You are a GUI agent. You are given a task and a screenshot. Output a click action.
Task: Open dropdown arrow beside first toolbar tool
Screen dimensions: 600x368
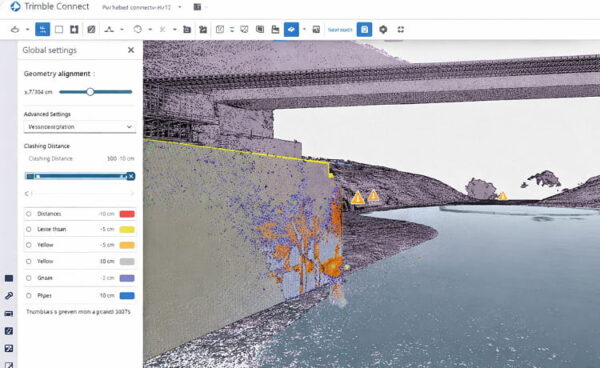click(28, 29)
